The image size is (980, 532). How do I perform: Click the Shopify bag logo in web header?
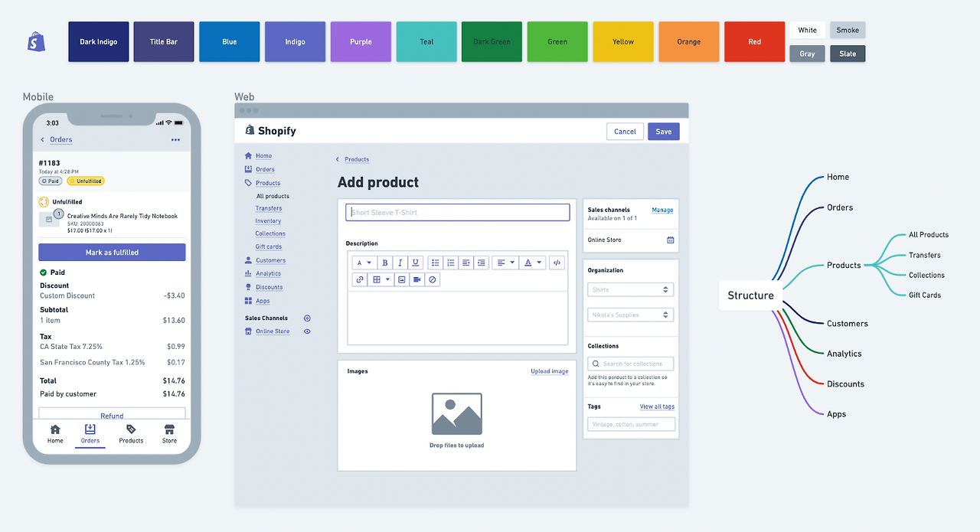pyautogui.click(x=250, y=130)
